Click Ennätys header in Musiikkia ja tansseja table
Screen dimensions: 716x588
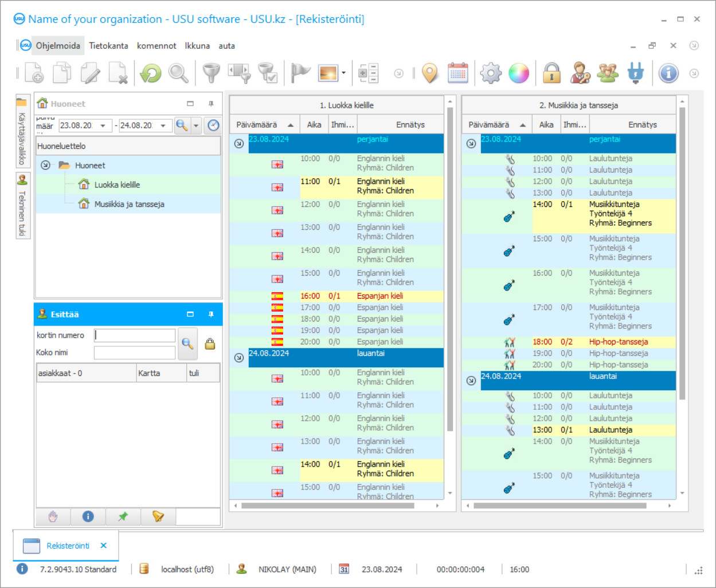pos(643,124)
